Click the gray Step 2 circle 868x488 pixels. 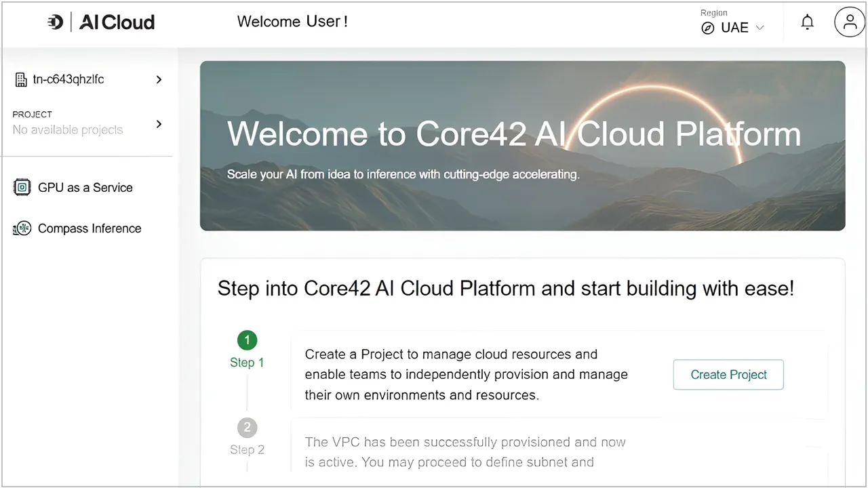coord(247,428)
